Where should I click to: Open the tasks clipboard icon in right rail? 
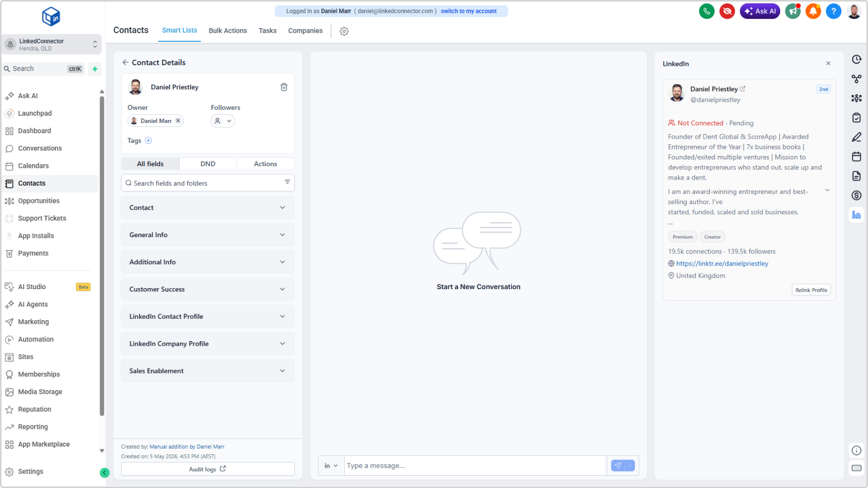tap(856, 118)
